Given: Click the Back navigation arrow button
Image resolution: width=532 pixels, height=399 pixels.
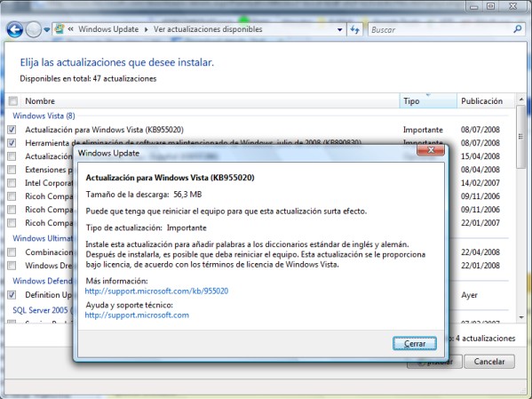Looking at the screenshot, I should coord(15,30).
